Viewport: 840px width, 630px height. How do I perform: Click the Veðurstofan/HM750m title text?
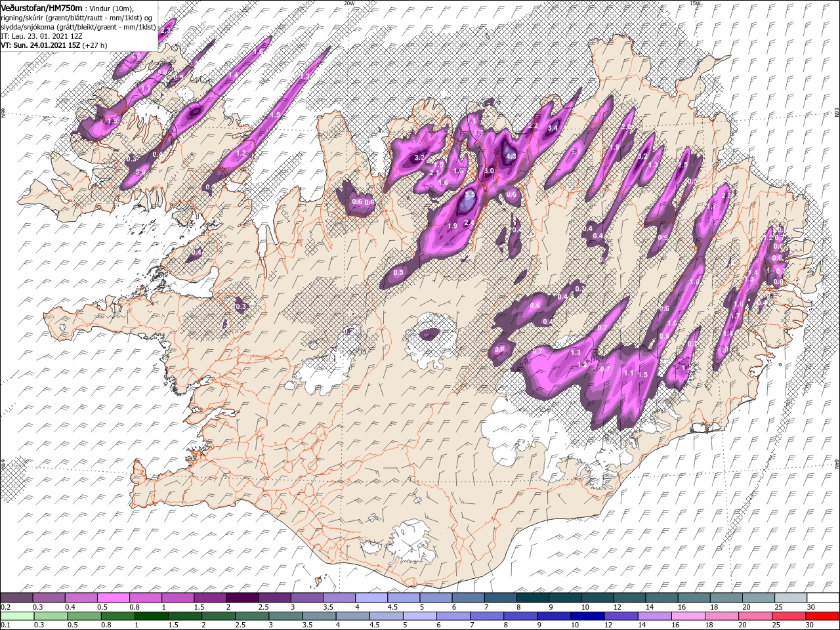pos(41,7)
